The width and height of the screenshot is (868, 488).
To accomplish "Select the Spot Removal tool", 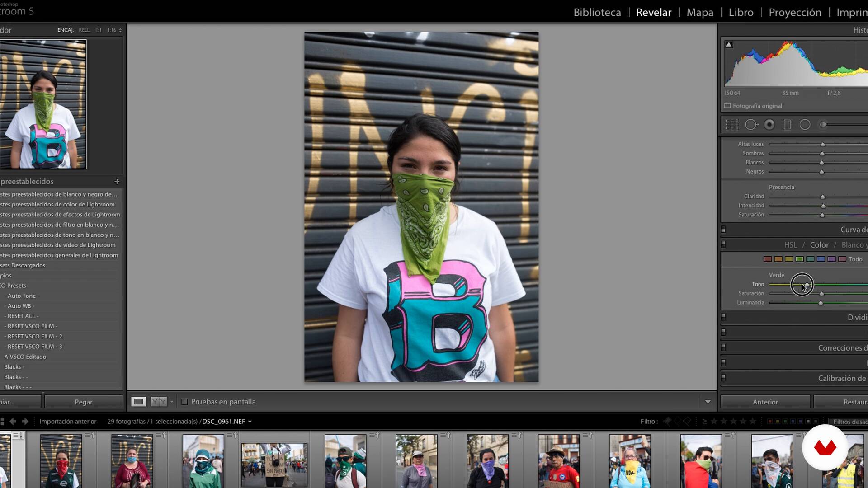I will 751,125.
